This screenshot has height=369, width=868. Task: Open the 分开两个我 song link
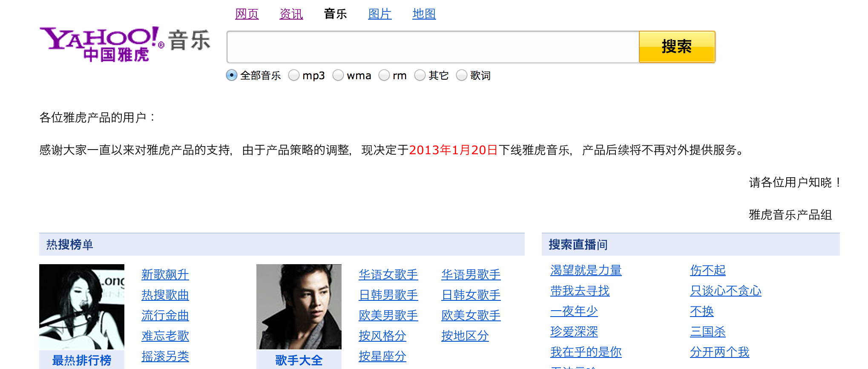point(720,352)
